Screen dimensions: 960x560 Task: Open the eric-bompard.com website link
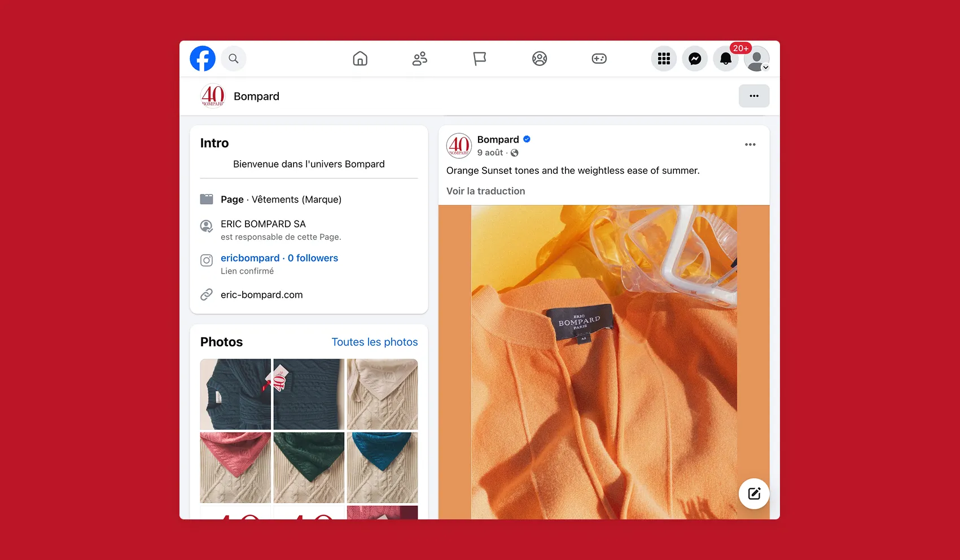(x=261, y=294)
